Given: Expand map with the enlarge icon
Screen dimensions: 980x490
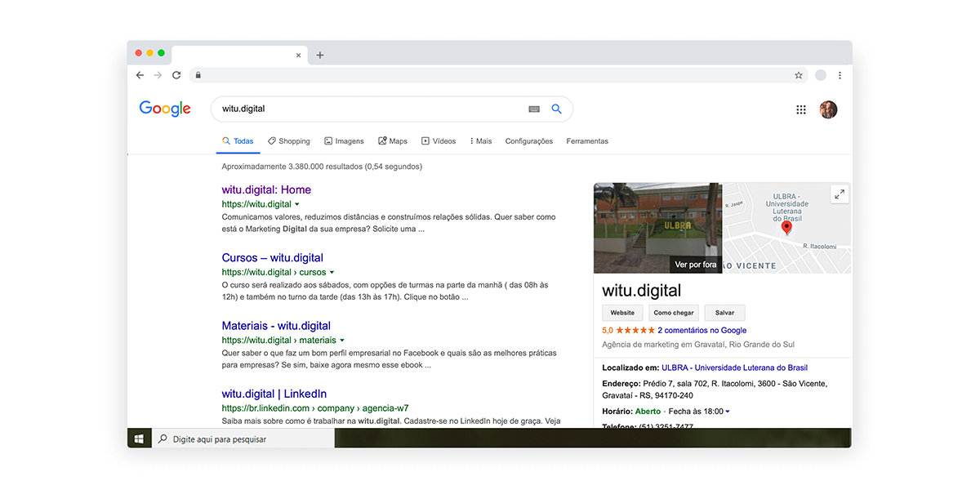Looking at the screenshot, I should pos(840,194).
